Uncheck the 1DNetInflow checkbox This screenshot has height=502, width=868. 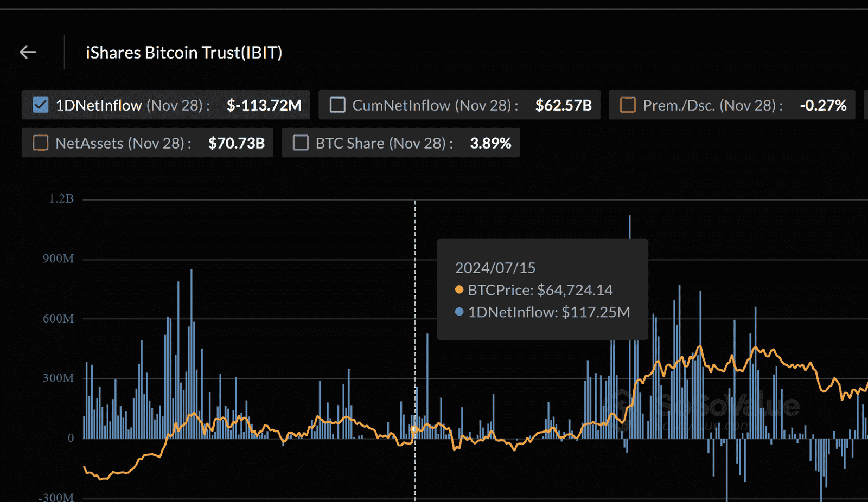41,105
